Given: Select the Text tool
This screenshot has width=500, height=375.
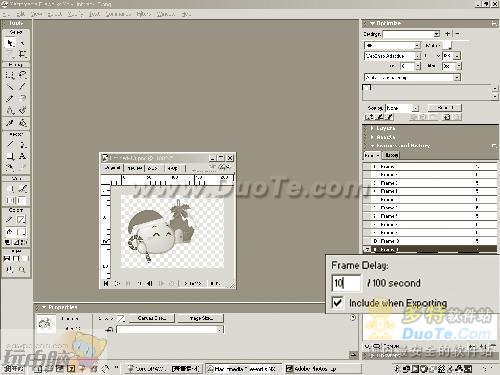Looking at the screenshot, I should (22, 156).
